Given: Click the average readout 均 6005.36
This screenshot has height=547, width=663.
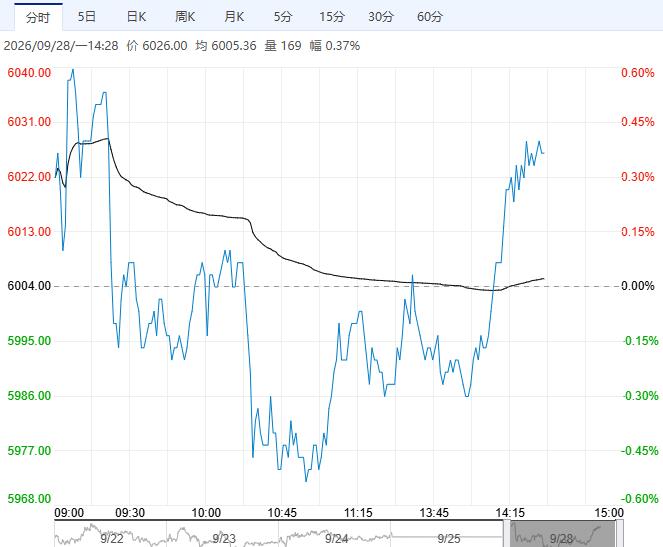Looking at the screenshot, I should 226,46.
